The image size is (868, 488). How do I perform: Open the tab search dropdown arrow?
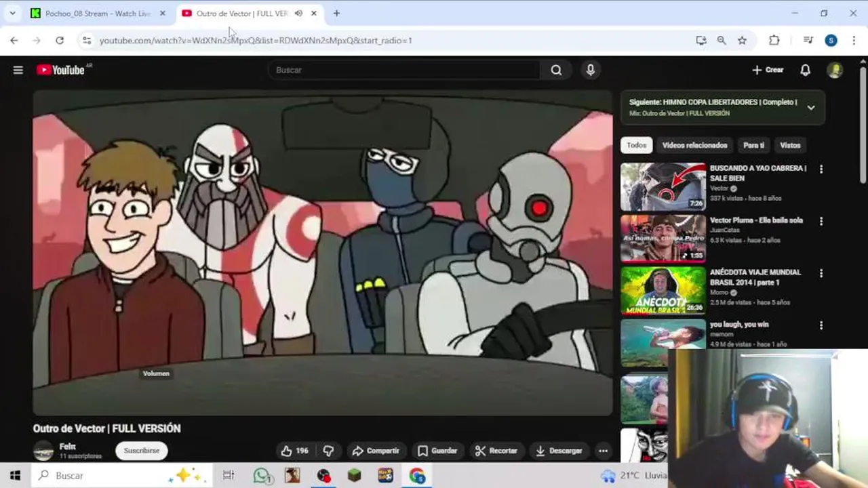click(12, 13)
